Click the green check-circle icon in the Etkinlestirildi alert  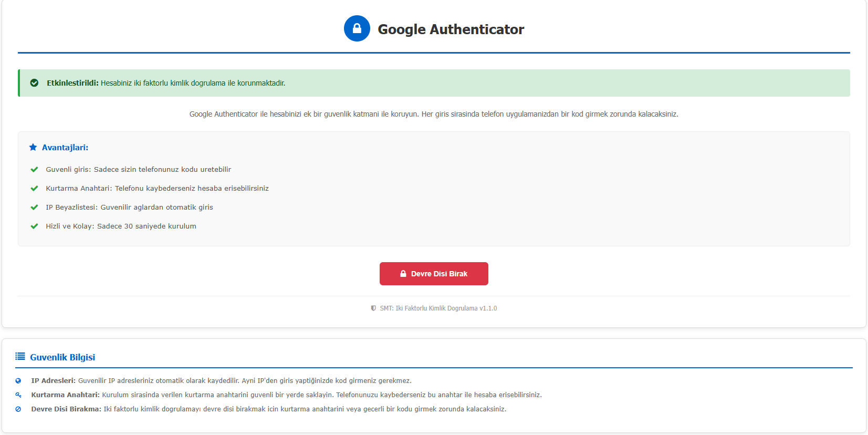click(34, 83)
